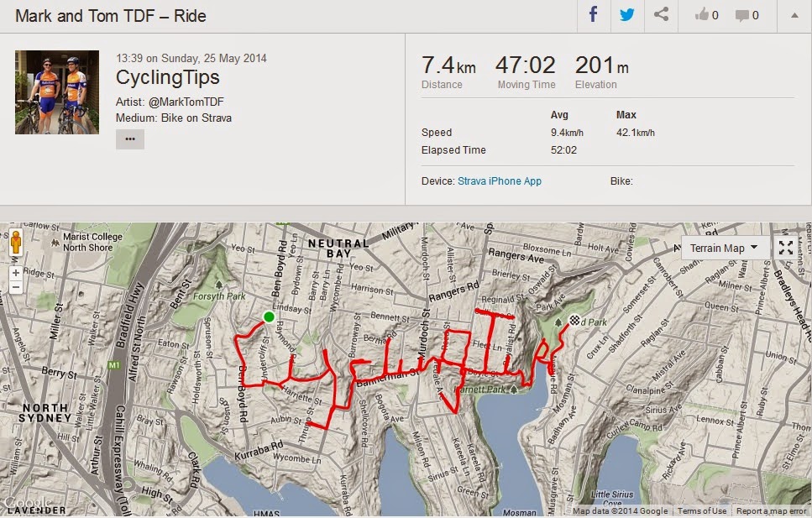This screenshot has width=812, height=518.
Task: Give kudos with the thumbs-up icon
Action: [x=704, y=15]
